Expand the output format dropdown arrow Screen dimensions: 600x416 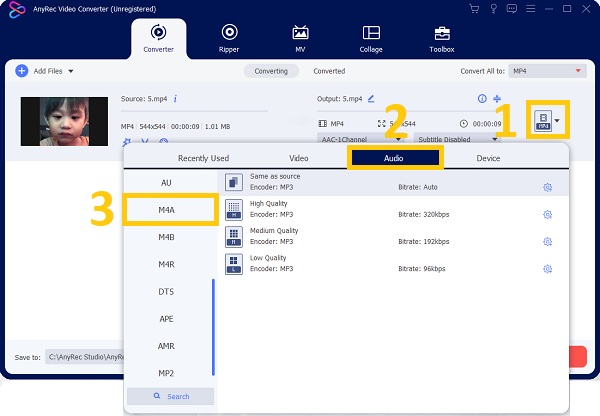point(557,121)
